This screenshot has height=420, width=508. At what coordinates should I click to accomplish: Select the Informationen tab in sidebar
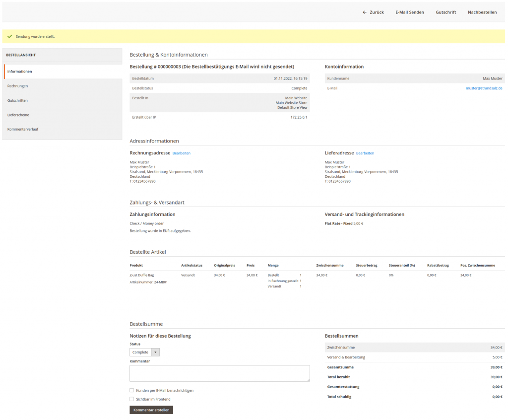(20, 71)
